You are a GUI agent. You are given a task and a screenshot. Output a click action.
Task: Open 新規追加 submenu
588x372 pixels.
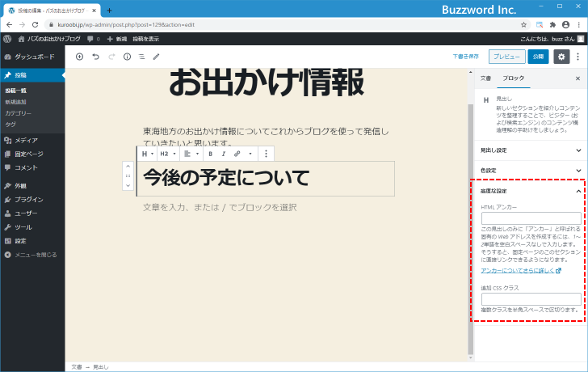click(x=15, y=102)
